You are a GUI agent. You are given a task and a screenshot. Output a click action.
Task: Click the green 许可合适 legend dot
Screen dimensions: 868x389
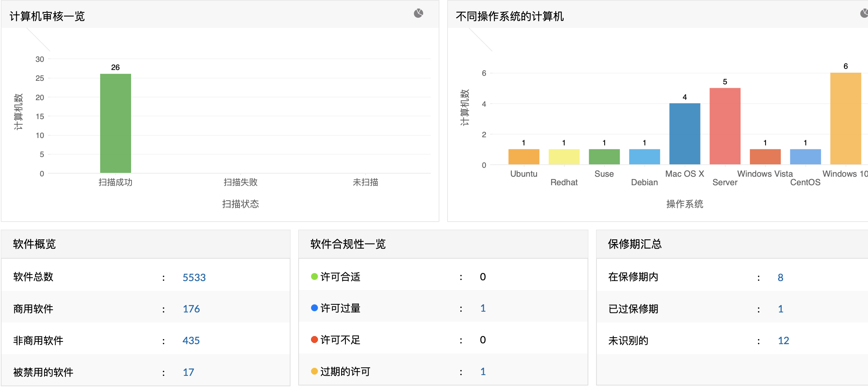(x=313, y=276)
